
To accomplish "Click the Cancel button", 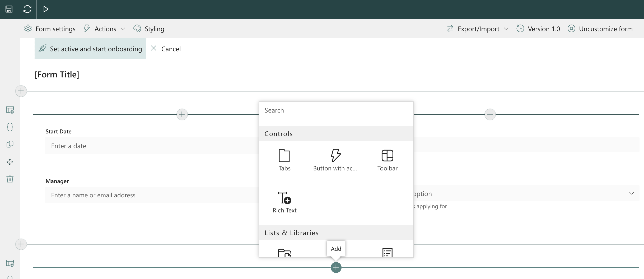I will (x=166, y=49).
